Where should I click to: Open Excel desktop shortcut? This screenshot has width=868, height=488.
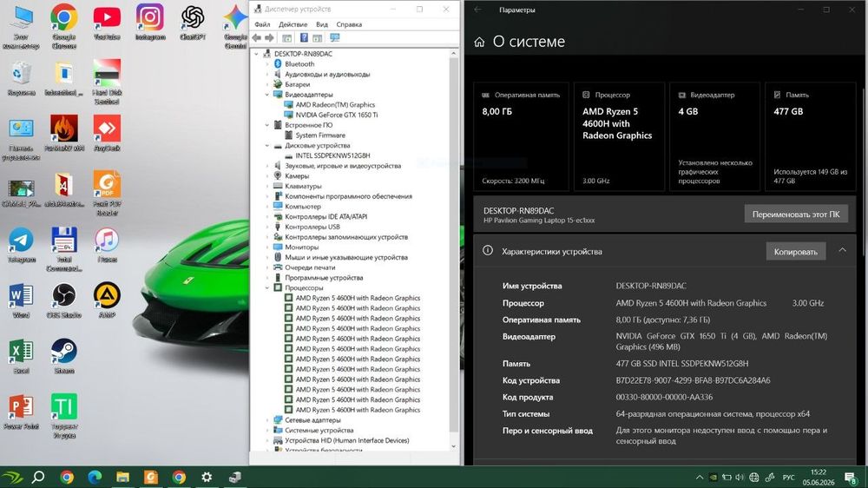[21, 356]
